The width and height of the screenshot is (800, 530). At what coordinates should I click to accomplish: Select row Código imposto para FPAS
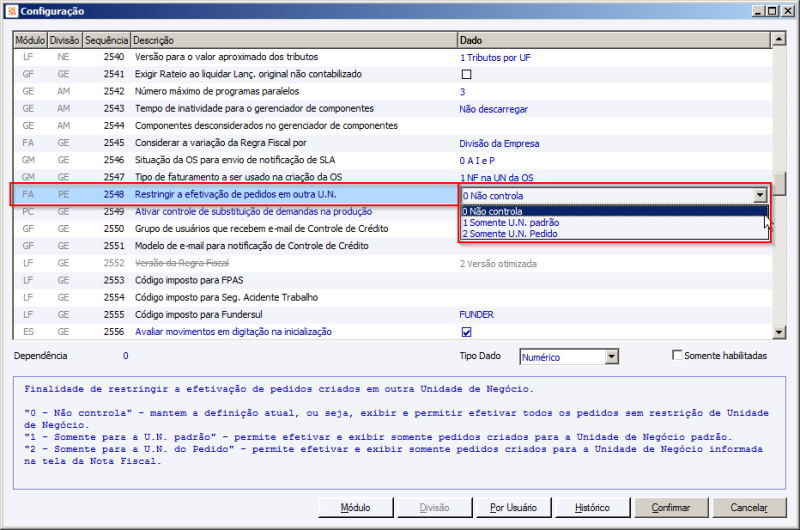392,280
